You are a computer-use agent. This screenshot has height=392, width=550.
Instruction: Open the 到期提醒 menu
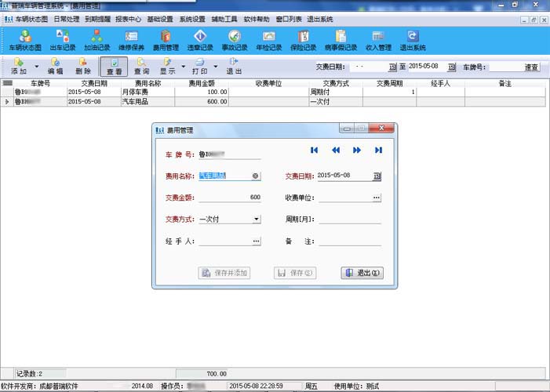tap(97, 20)
